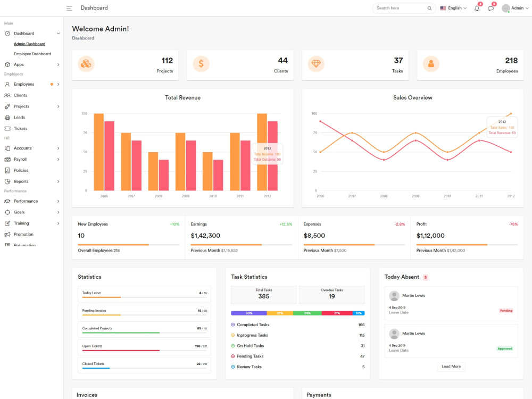The height and width of the screenshot is (399, 532).
Task: Click the search magnifier icon
Action: pos(429,8)
